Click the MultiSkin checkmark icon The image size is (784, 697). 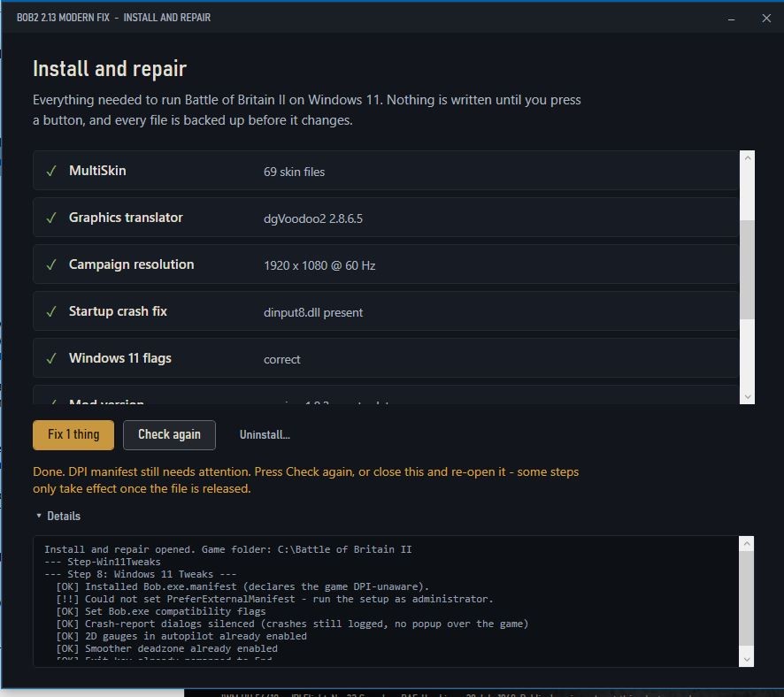coord(51,171)
